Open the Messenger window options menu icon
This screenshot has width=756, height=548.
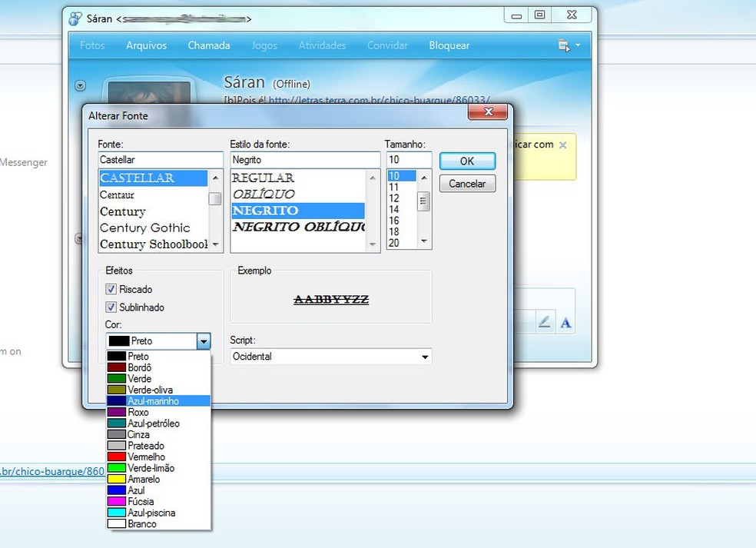coord(569,46)
